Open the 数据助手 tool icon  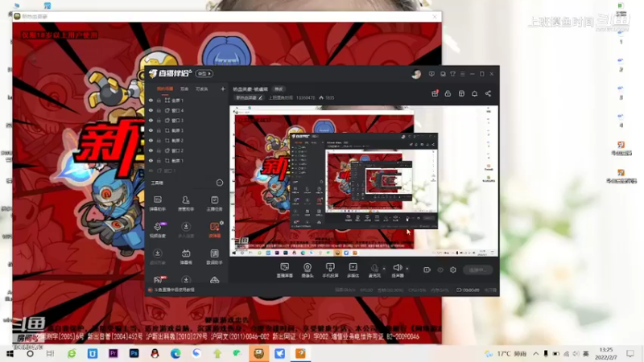214,257
